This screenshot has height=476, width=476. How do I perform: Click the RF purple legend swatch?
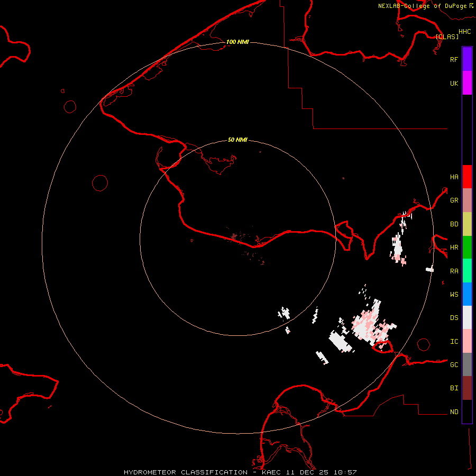click(x=467, y=59)
